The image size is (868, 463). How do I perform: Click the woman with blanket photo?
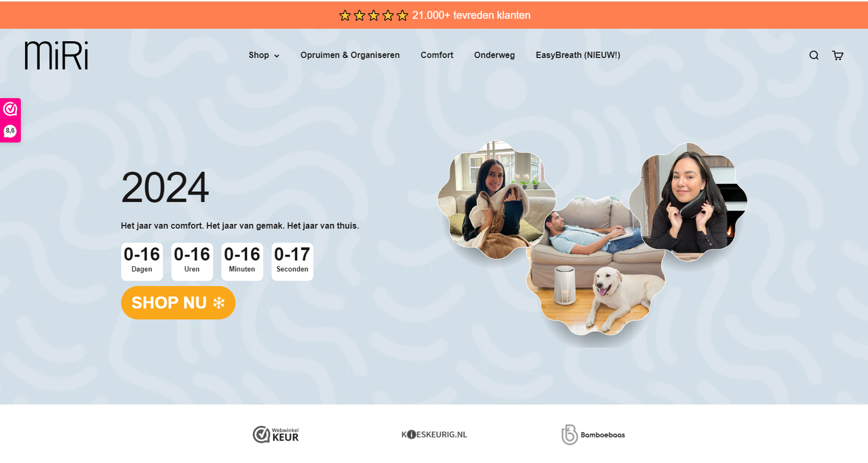496,201
